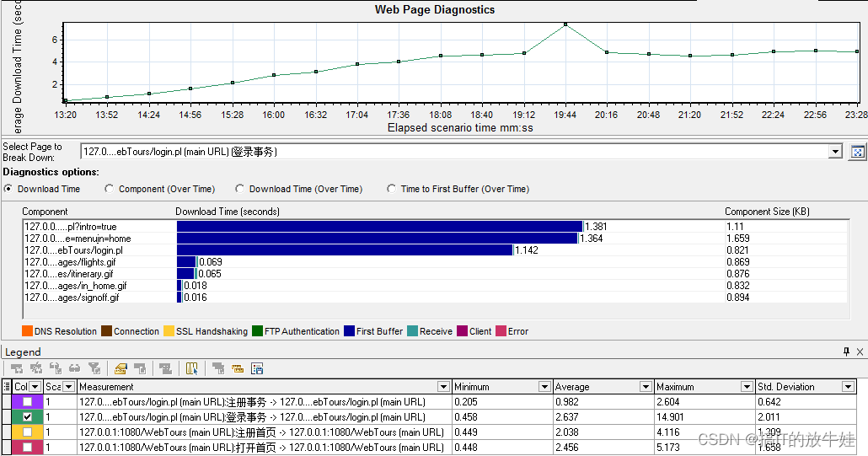The height and width of the screenshot is (456, 868).
Task: Click the 1.364 download bar for e=menuin=home
Action: point(378,239)
